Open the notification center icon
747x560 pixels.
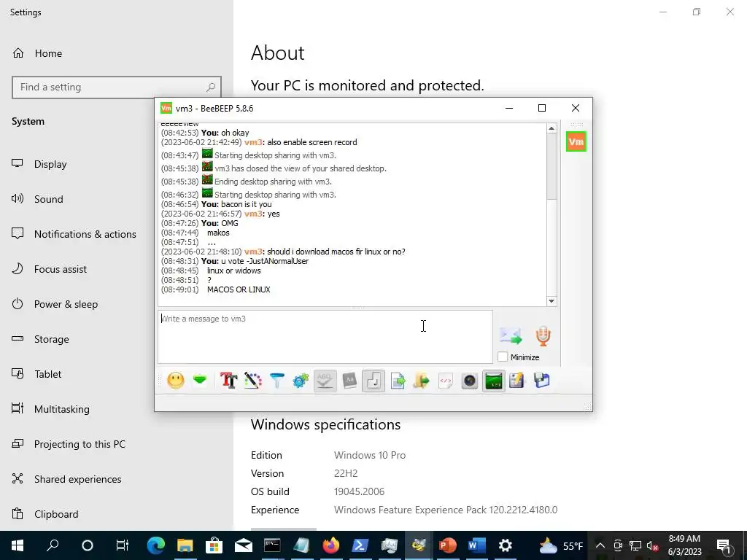[724, 545]
